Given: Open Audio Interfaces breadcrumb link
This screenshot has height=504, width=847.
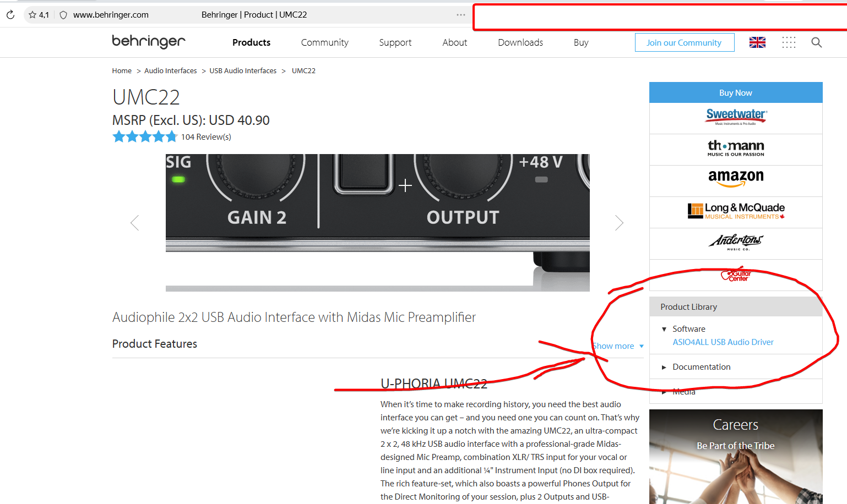Looking at the screenshot, I should pyautogui.click(x=171, y=70).
